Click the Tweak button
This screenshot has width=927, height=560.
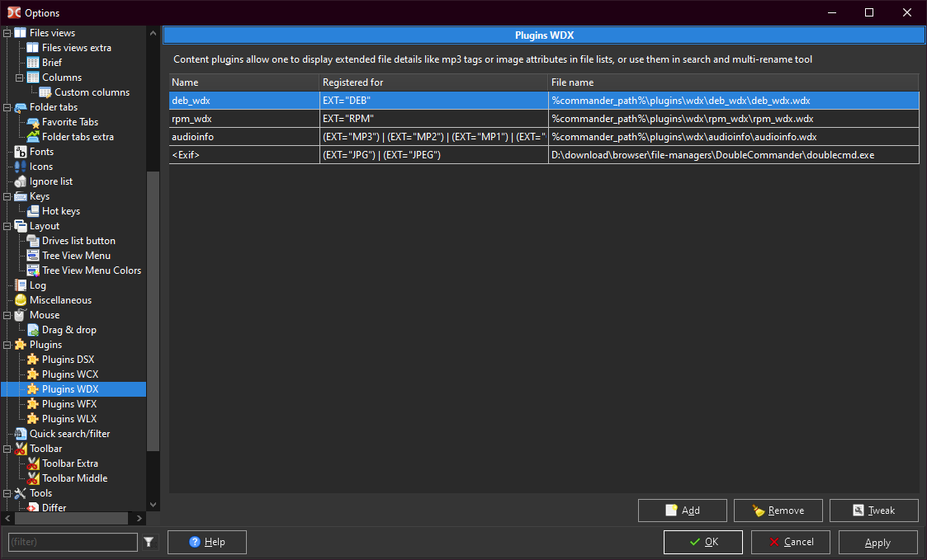coord(873,511)
